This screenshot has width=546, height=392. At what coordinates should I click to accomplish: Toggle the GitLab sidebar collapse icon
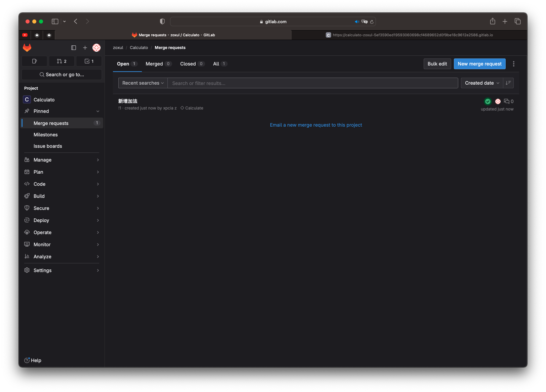[x=74, y=48]
